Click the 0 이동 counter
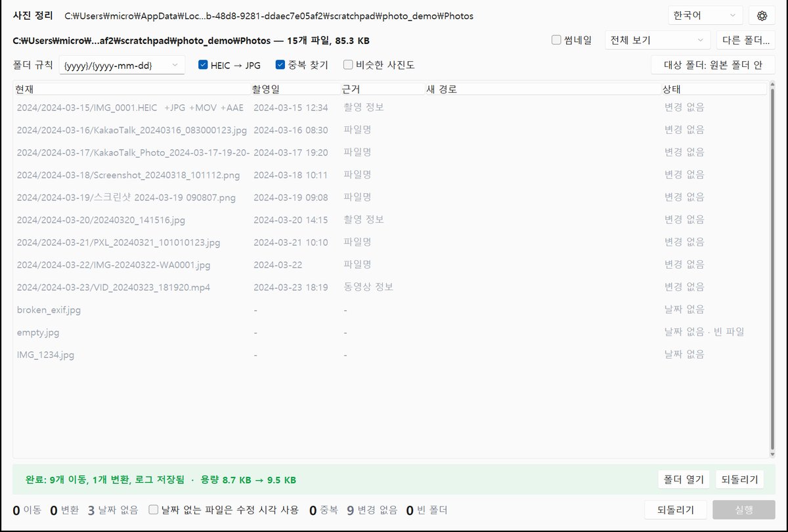 click(28, 510)
